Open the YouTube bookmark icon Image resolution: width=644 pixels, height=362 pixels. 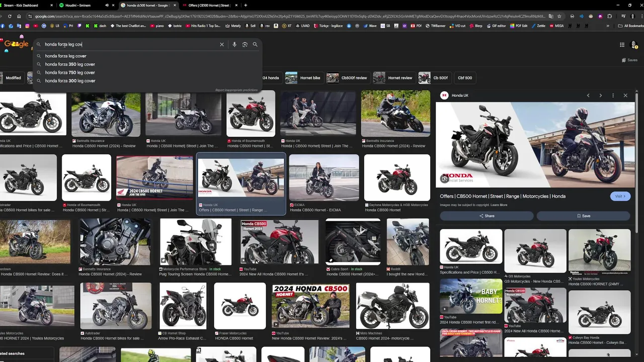coord(35,26)
